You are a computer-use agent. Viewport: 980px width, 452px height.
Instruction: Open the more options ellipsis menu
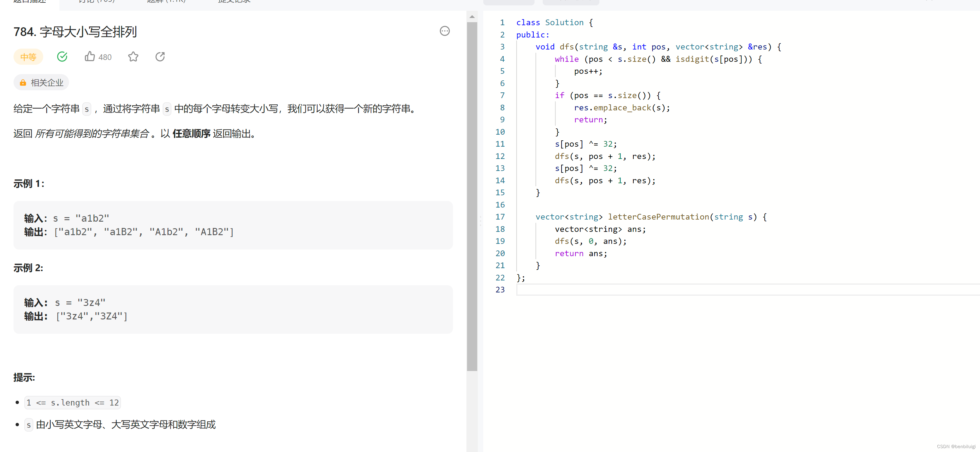tap(444, 31)
